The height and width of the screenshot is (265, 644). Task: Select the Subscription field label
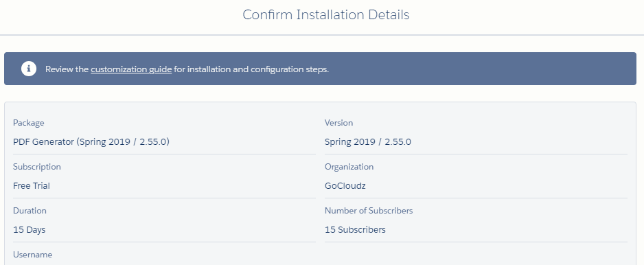click(37, 167)
